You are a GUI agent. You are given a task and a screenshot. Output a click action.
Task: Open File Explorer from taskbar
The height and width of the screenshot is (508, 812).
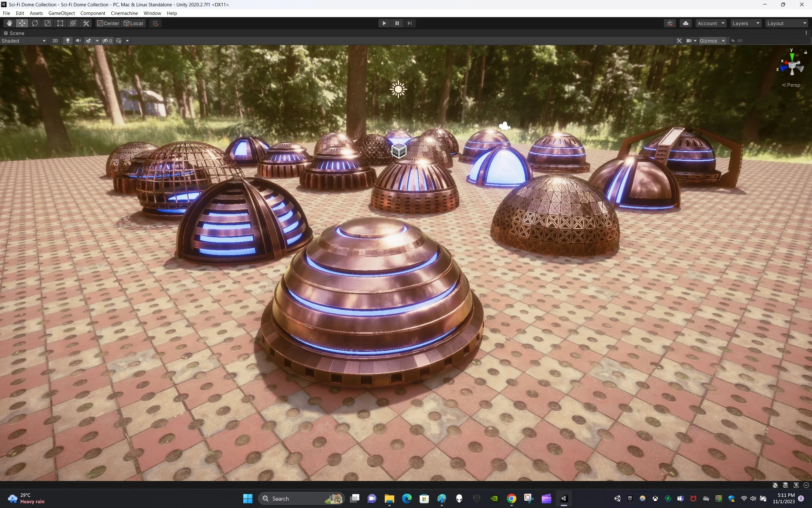pyautogui.click(x=389, y=498)
